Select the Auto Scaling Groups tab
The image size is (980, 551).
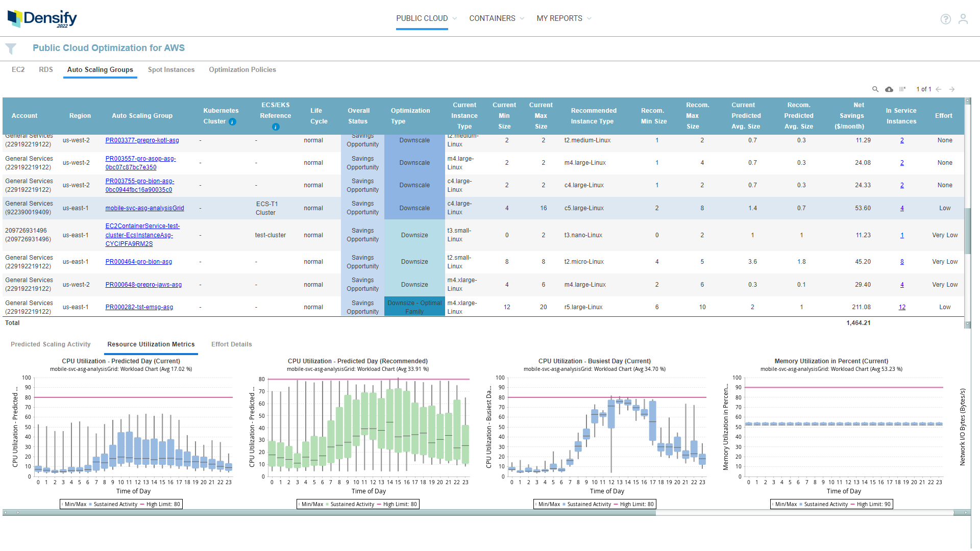pos(100,70)
